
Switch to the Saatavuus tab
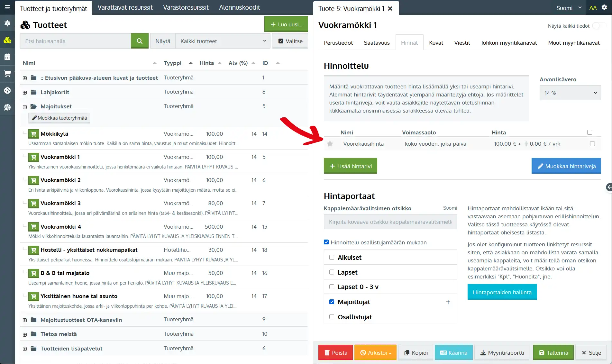click(377, 43)
